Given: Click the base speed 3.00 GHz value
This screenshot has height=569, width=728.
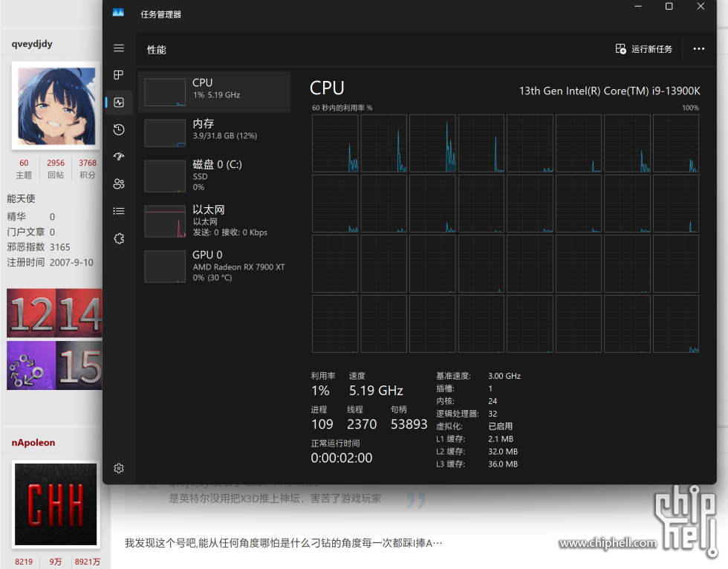Looking at the screenshot, I should pos(504,376).
